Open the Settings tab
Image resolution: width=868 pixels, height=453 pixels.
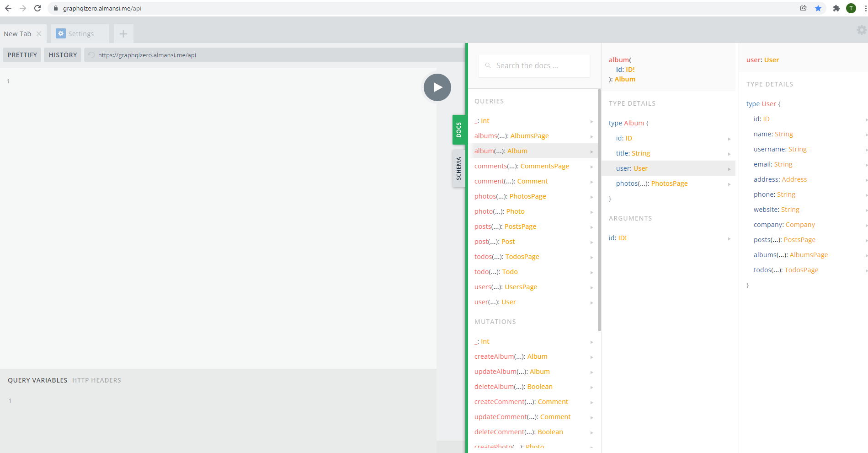point(80,34)
